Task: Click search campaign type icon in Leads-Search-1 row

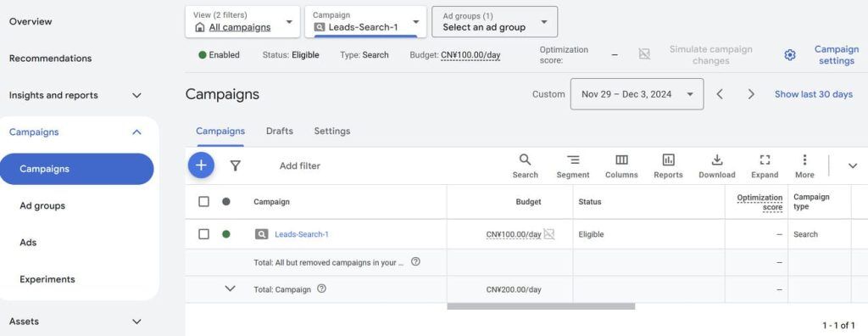Action: [x=262, y=234]
